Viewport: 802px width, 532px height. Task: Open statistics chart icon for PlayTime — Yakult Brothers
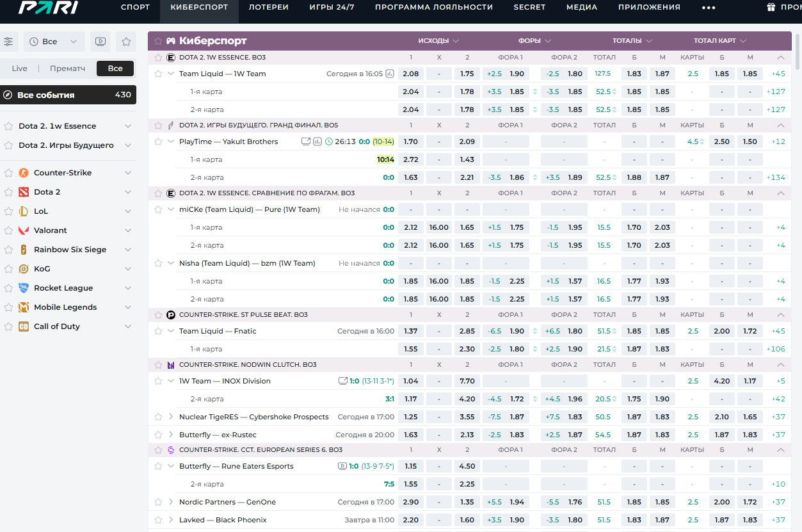tap(317, 141)
